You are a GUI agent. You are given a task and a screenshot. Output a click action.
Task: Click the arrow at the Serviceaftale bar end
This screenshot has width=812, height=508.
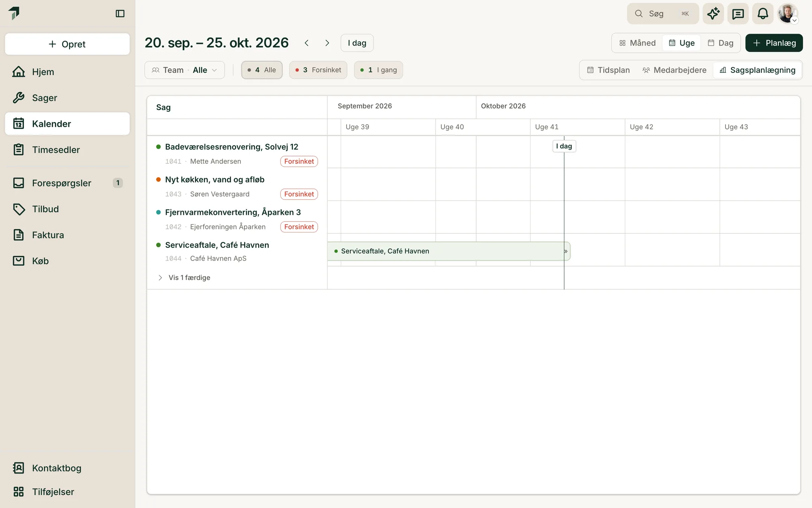pyautogui.click(x=566, y=251)
